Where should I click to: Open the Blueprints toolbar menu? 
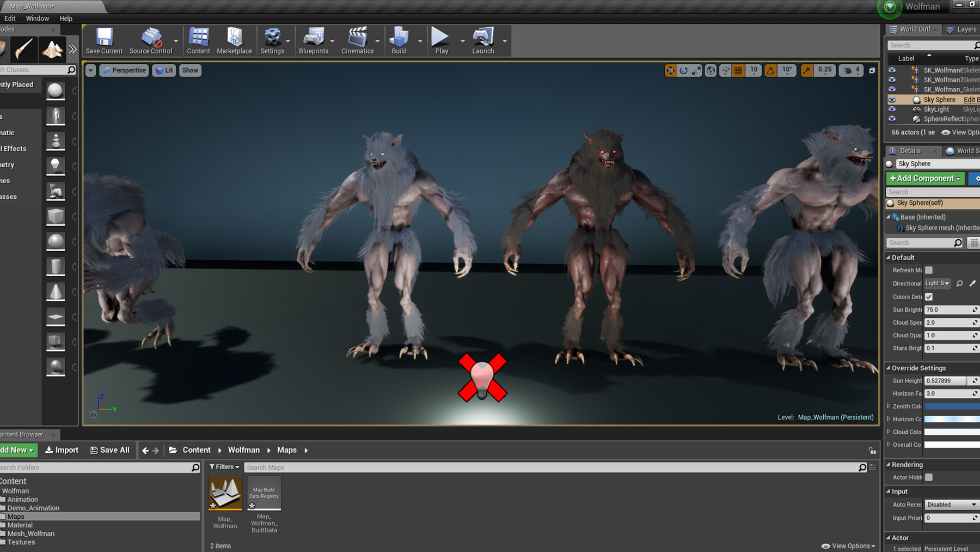[x=314, y=41]
